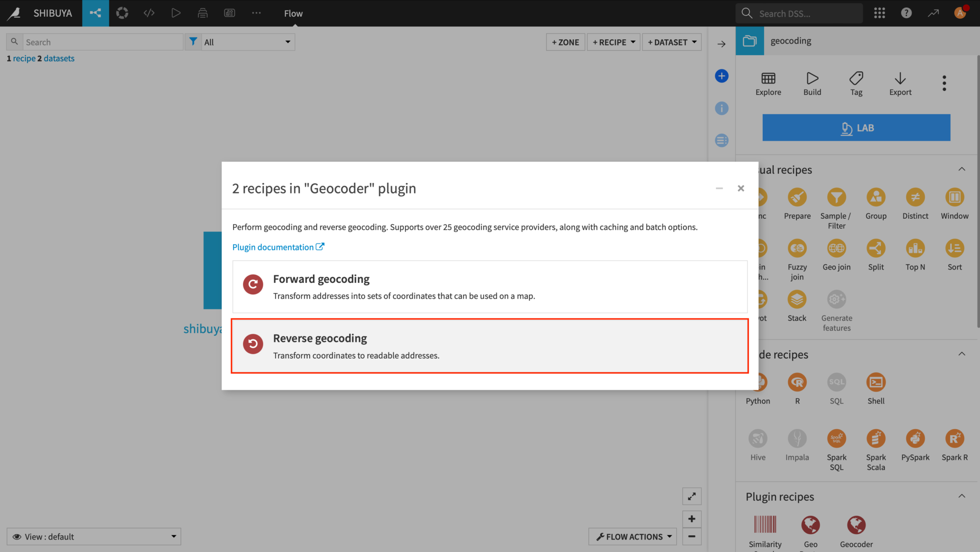Select the Fuzzy join recipe icon
The height and width of the screenshot is (552, 980).
[x=797, y=248]
